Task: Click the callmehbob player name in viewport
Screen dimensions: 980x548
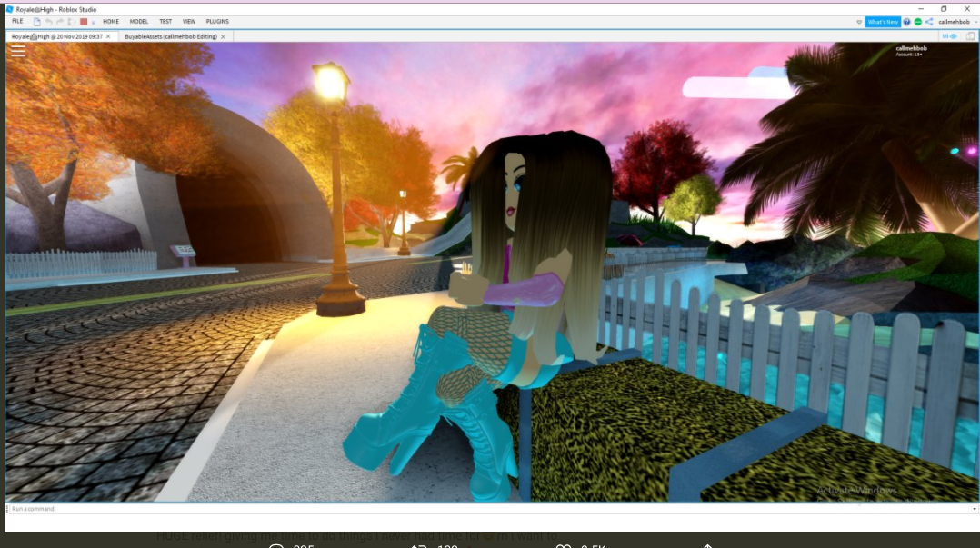Action: click(x=911, y=48)
